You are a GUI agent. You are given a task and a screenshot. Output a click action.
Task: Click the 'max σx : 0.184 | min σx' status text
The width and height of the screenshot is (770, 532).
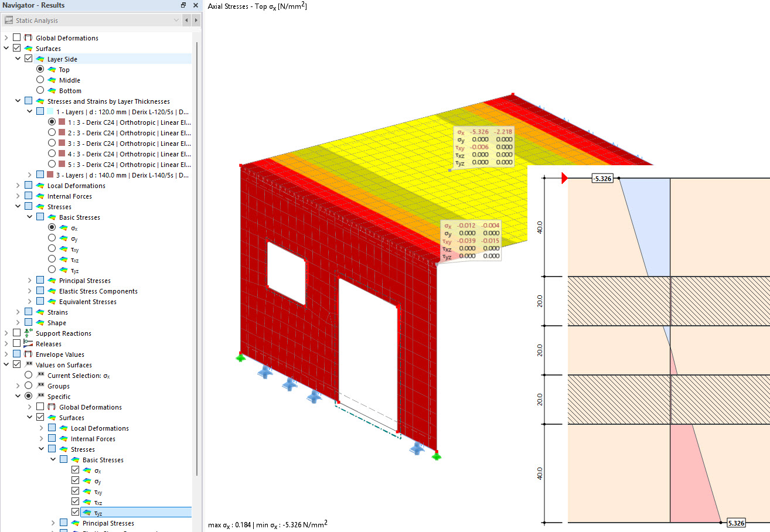(268, 524)
